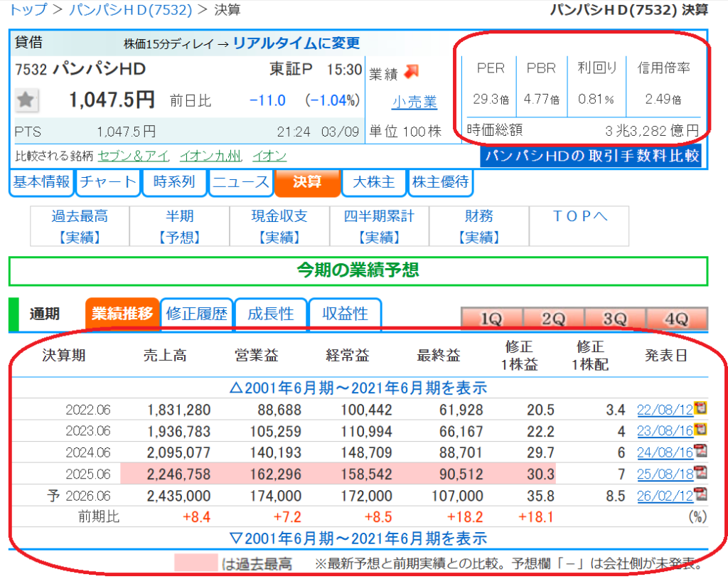Open the 小売業 sector link
Screen dimensions: 728x579
click(414, 102)
